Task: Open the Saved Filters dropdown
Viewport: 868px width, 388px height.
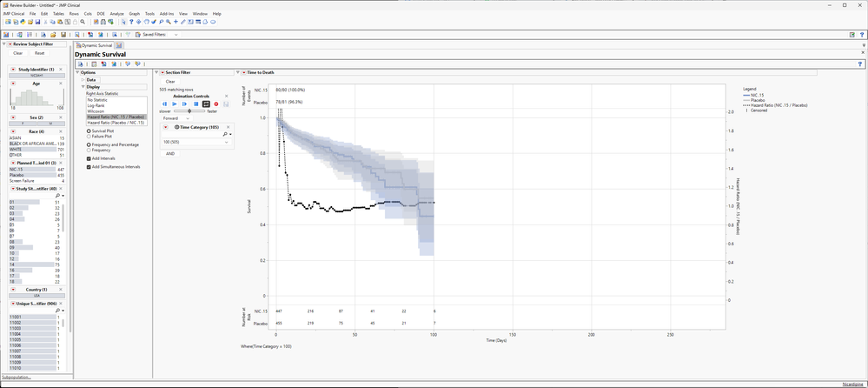Action: (176, 35)
